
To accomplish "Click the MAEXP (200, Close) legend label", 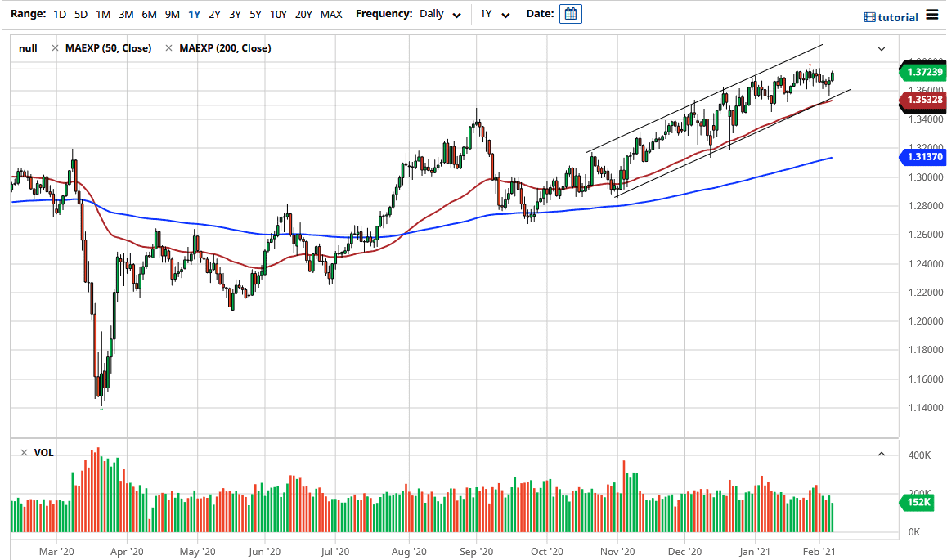I will point(225,48).
